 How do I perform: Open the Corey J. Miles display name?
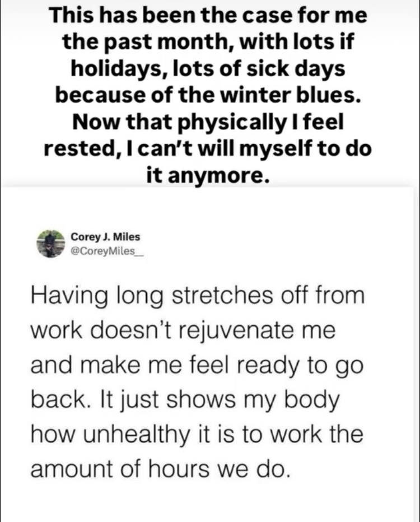click(x=105, y=237)
